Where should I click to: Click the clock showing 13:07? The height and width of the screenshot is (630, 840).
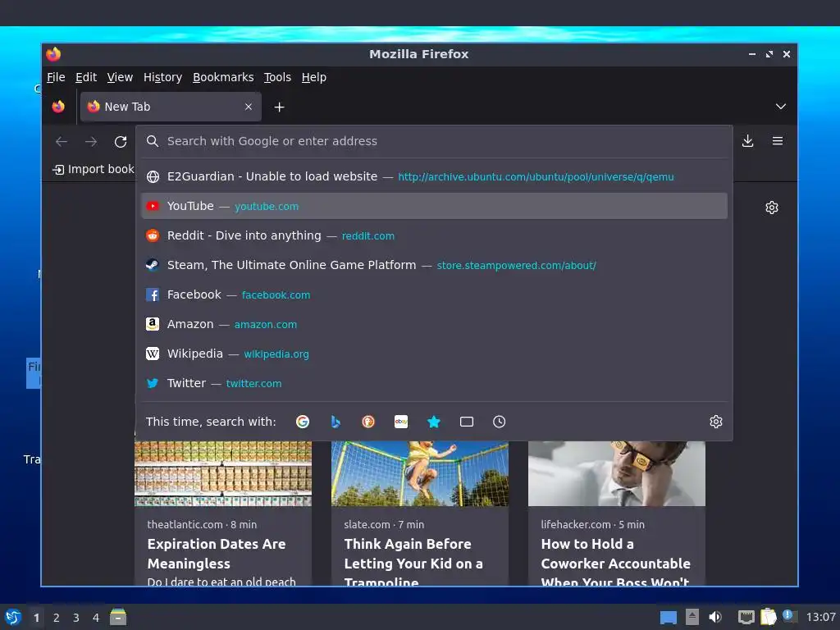(x=820, y=617)
